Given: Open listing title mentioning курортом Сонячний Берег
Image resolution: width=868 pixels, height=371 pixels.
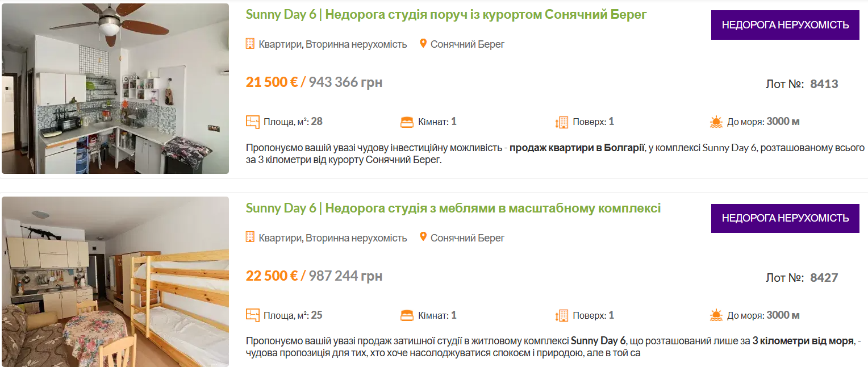Looking at the screenshot, I should 446,15.
